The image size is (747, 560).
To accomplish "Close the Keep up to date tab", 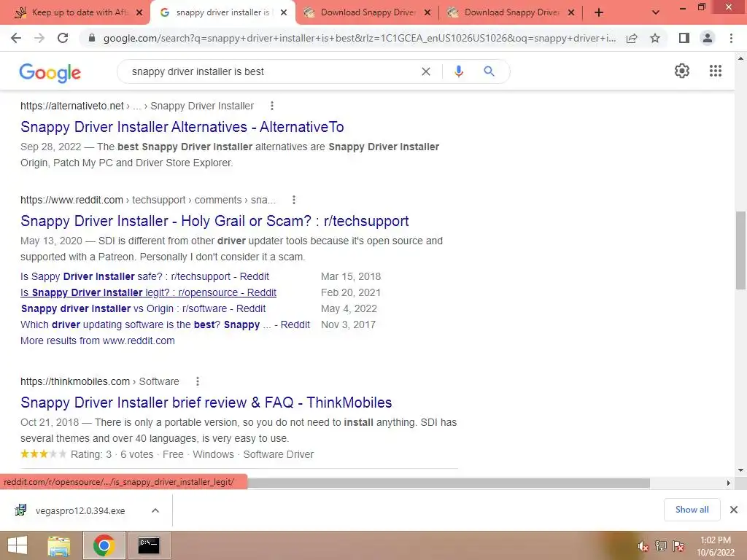I will (x=139, y=13).
